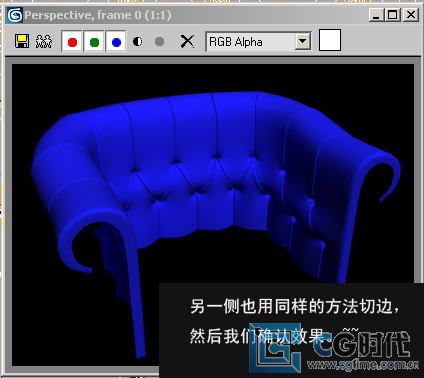Clone the rendered frame window
Image resolution: width=424 pixels, height=378 pixels.
click(x=44, y=41)
